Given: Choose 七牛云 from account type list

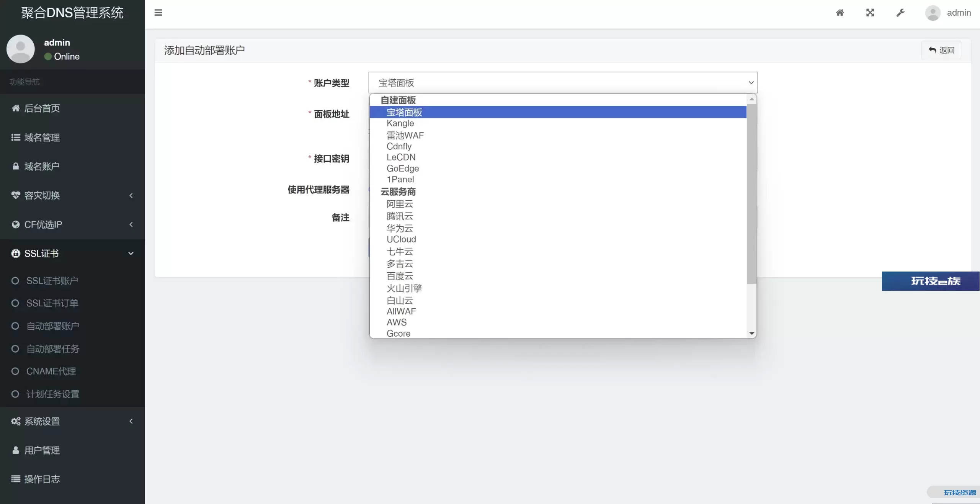Looking at the screenshot, I should point(558,251).
